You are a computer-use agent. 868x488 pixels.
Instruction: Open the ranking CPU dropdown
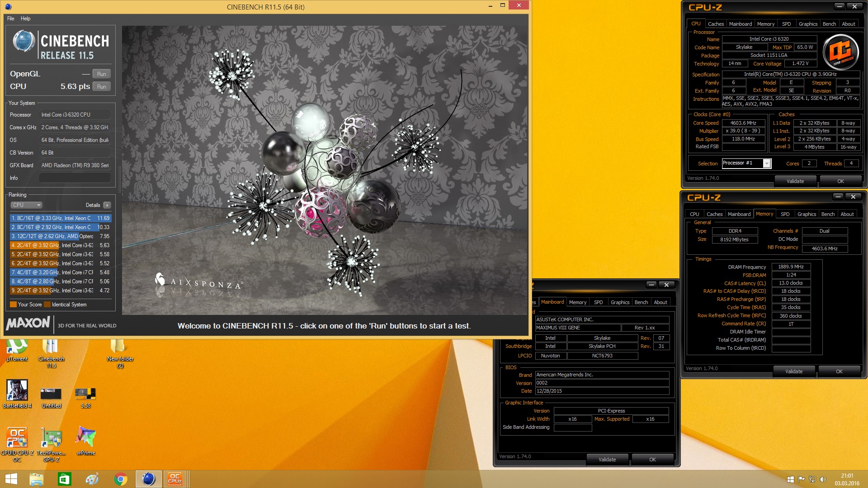tap(26, 205)
